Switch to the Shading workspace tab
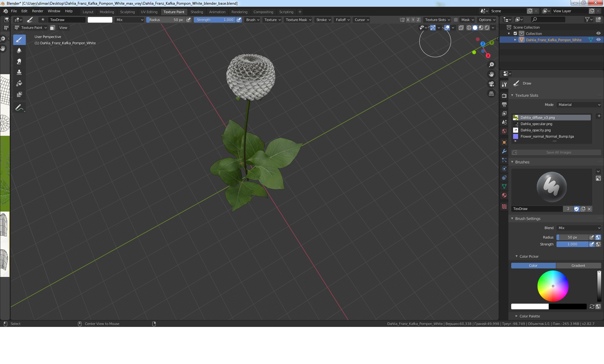The image size is (604, 364). pos(197,12)
